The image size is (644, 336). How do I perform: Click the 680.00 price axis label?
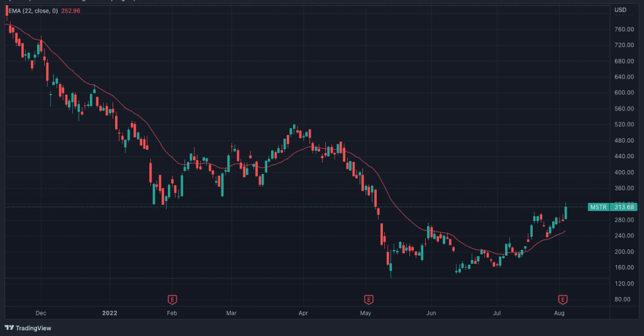pos(625,61)
